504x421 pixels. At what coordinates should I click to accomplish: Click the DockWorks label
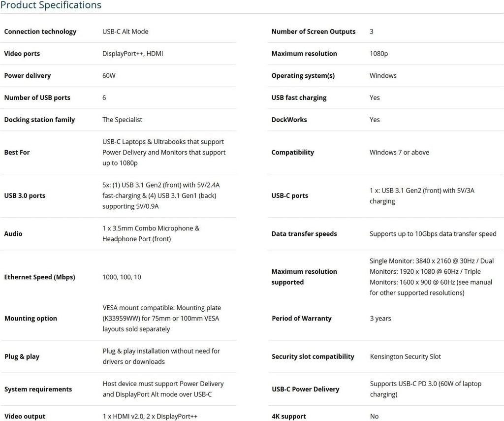click(x=289, y=120)
